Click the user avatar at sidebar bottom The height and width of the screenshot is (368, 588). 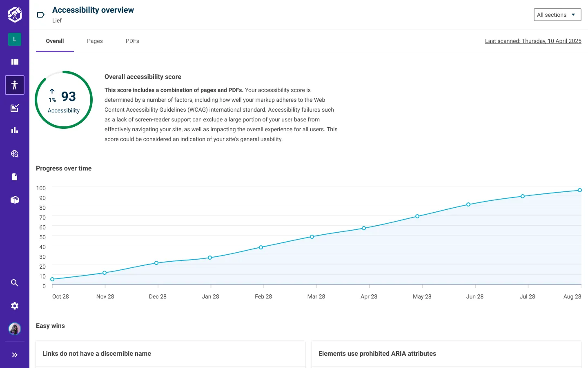tap(14, 328)
